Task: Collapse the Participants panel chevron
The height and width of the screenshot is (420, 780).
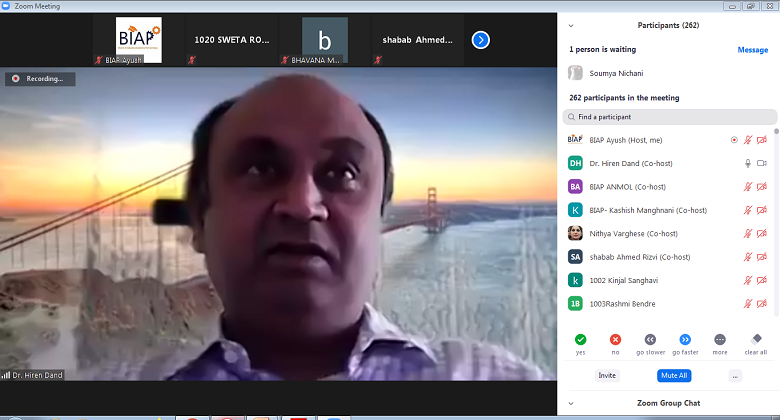Action: click(570, 25)
